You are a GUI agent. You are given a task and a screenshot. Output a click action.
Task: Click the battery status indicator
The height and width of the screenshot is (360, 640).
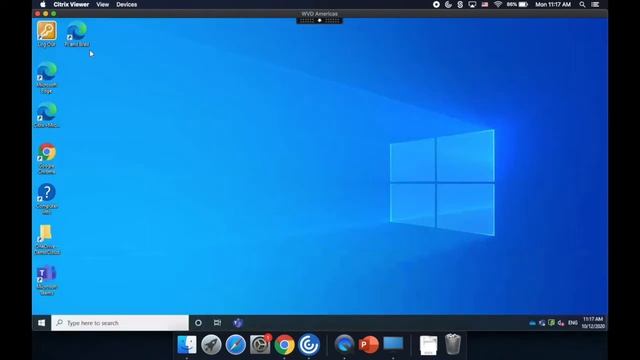coord(517,4)
